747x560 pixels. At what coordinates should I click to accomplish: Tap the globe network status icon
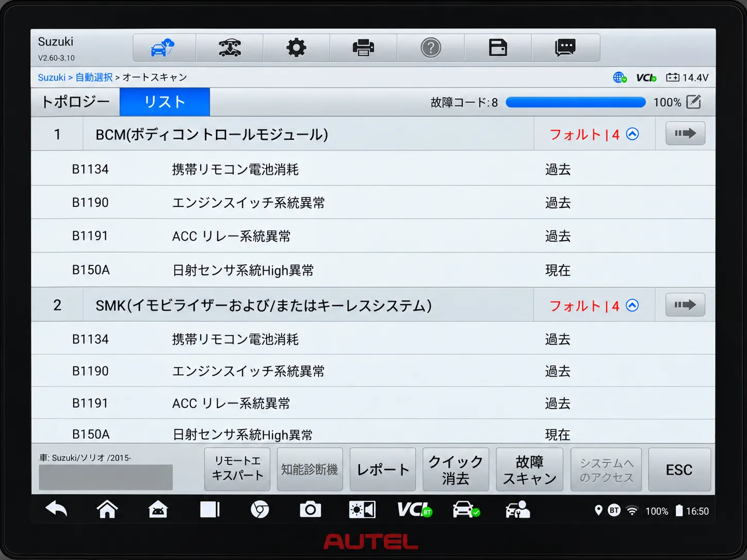point(620,77)
